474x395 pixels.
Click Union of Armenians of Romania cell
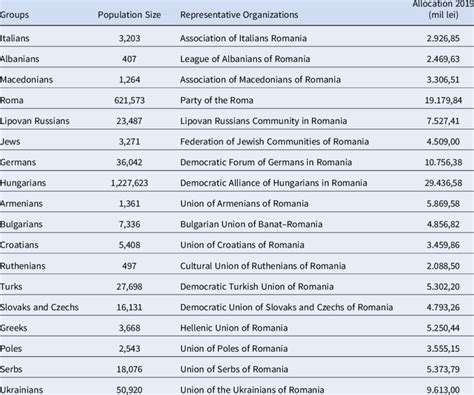coord(244,204)
